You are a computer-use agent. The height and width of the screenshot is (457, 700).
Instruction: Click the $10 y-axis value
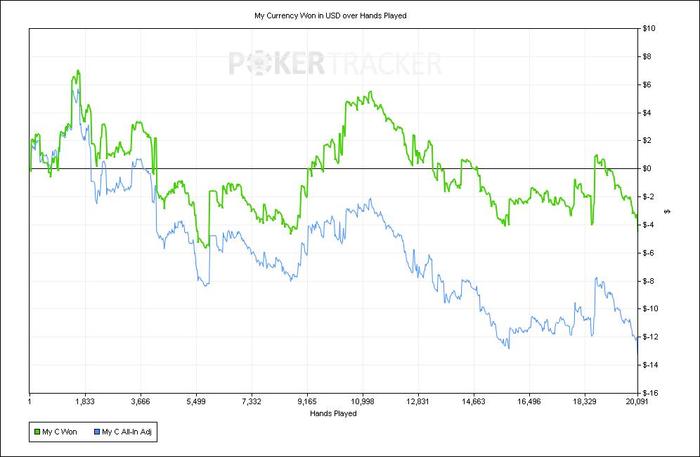(x=649, y=29)
